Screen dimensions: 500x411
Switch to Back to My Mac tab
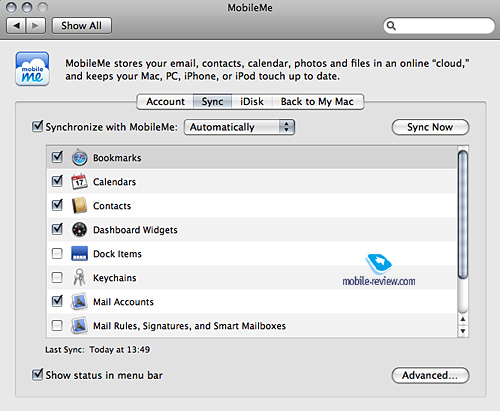(317, 101)
